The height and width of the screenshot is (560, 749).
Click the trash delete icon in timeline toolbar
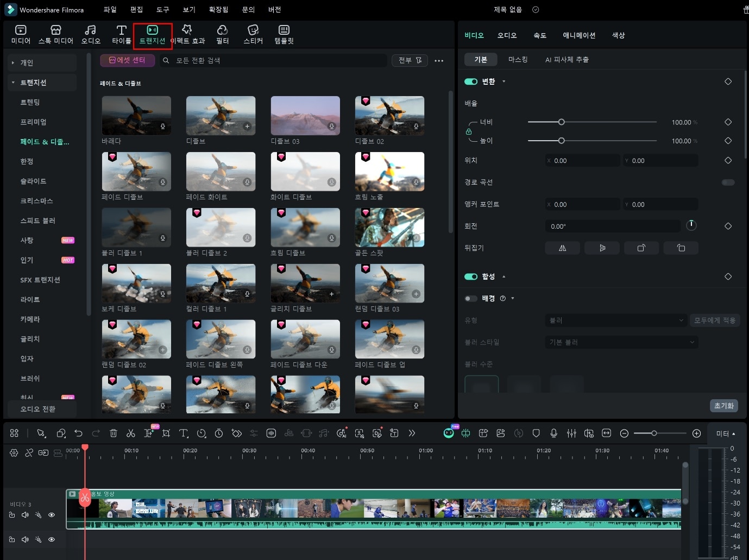[x=114, y=433]
